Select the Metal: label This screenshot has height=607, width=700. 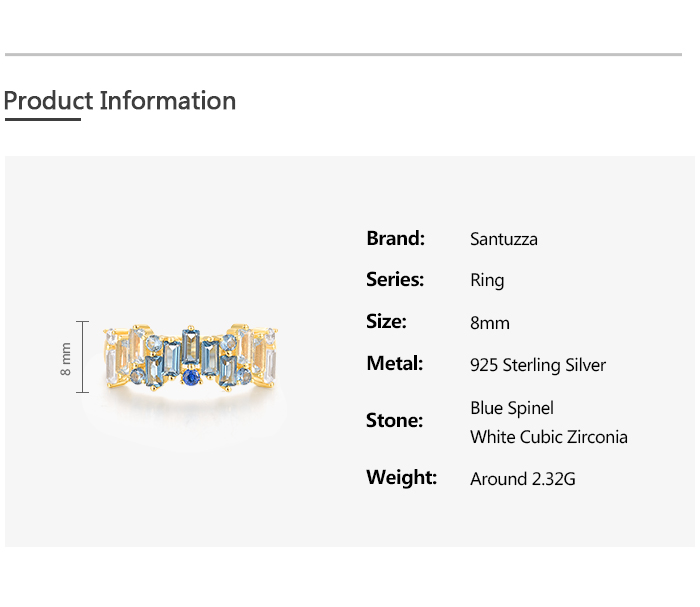click(395, 364)
